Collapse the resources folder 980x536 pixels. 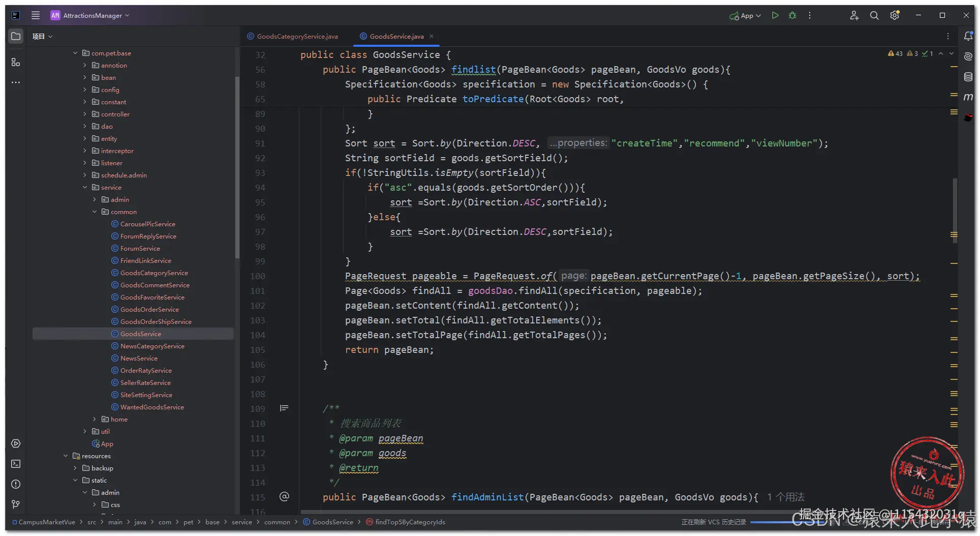pos(66,456)
